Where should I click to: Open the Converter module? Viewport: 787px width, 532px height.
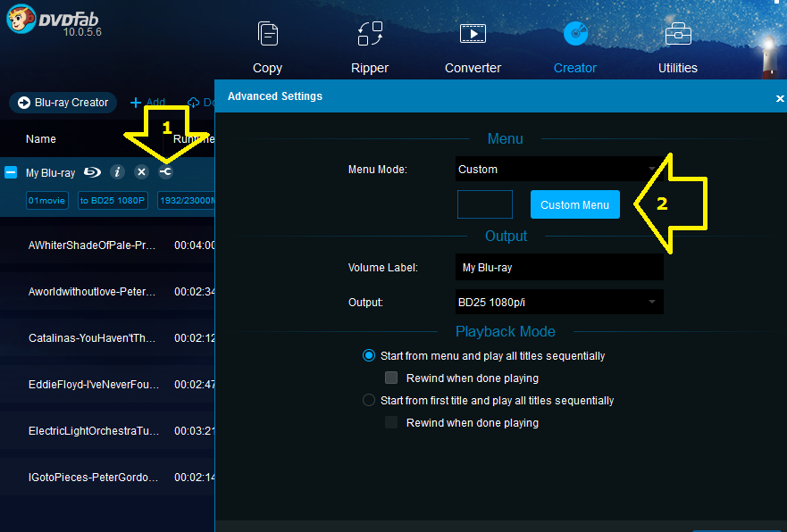click(473, 46)
